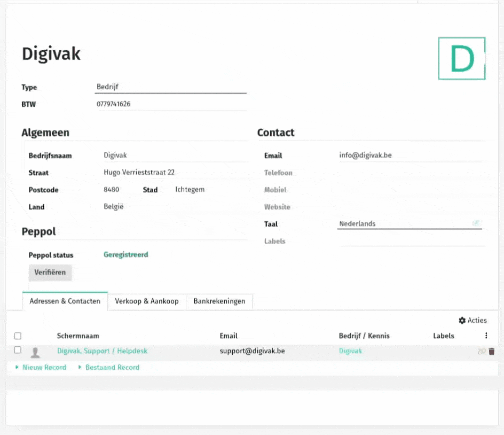
Task: Click the contact person avatar icon
Action: pos(35,352)
